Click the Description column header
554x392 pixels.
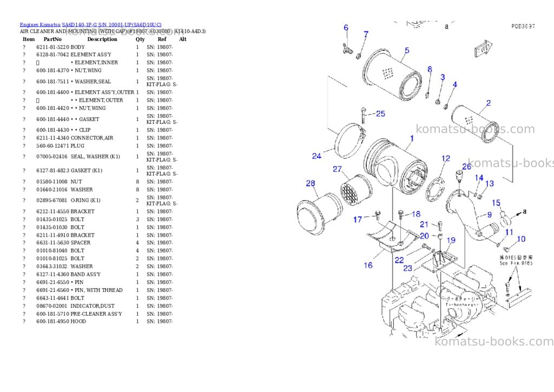tap(102, 39)
